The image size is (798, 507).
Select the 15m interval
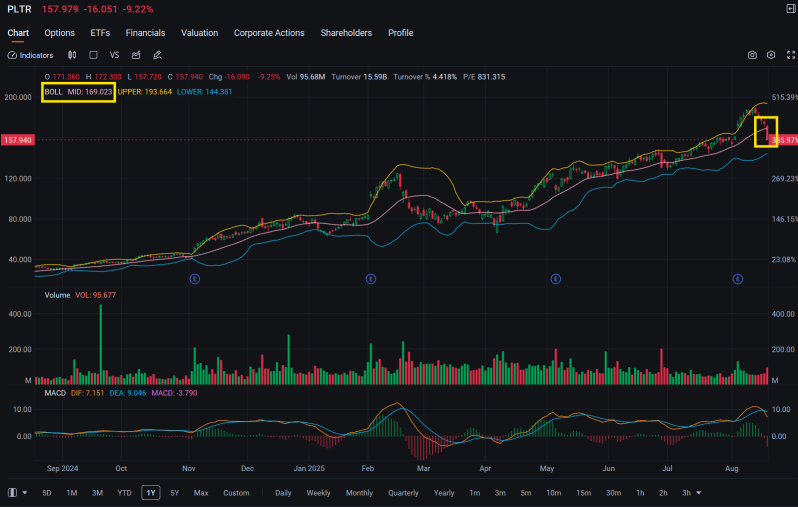click(x=584, y=493)
